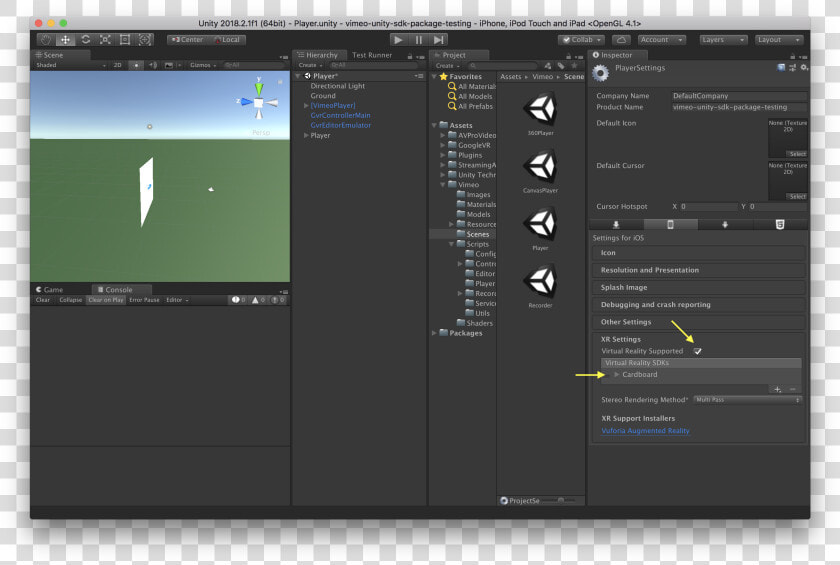The image size is (840, 565).
Task: Expand [VimeoPlayer] in the Hierarchy
Action: 306,106
